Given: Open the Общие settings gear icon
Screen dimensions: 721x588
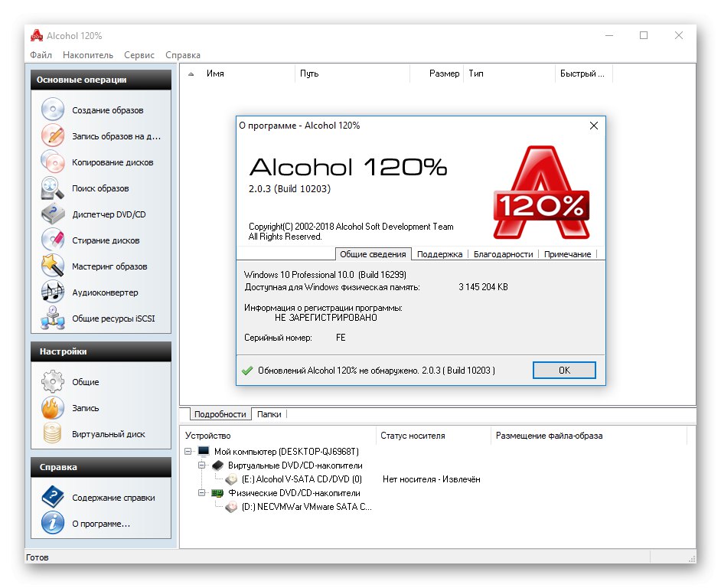Looking at the screenshot, I should 52,381.
